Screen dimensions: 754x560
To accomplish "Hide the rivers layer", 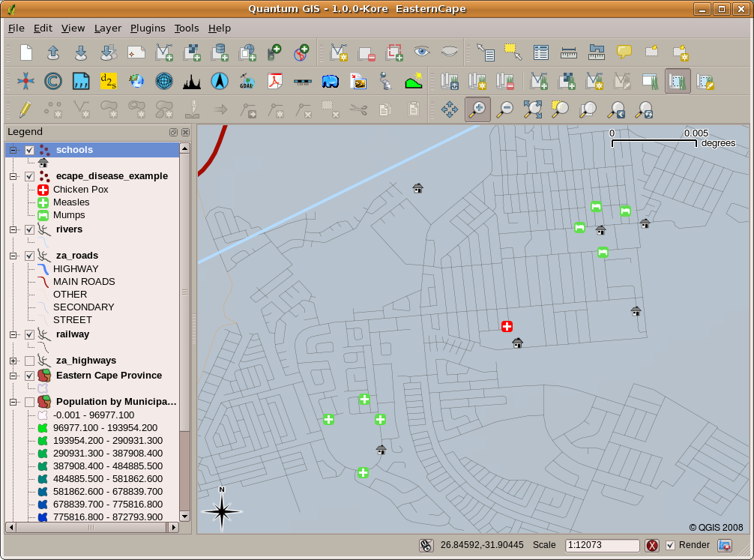I will (30, 229).
